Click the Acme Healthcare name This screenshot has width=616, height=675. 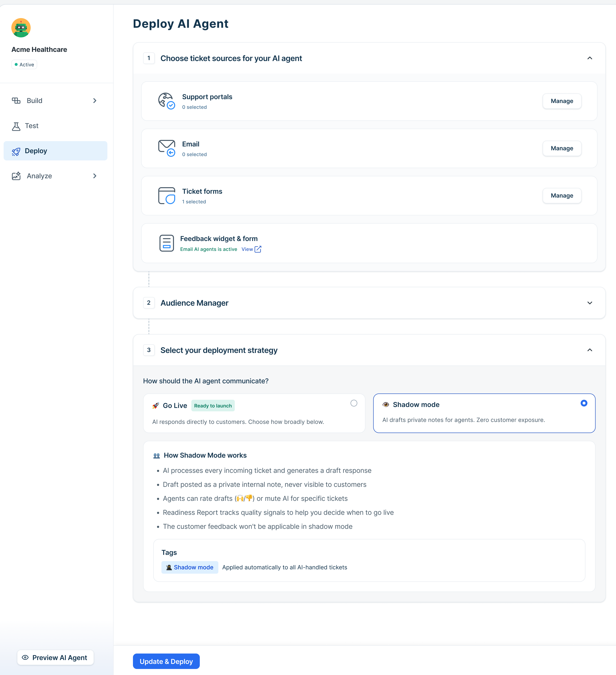click(x=39, y=49)
